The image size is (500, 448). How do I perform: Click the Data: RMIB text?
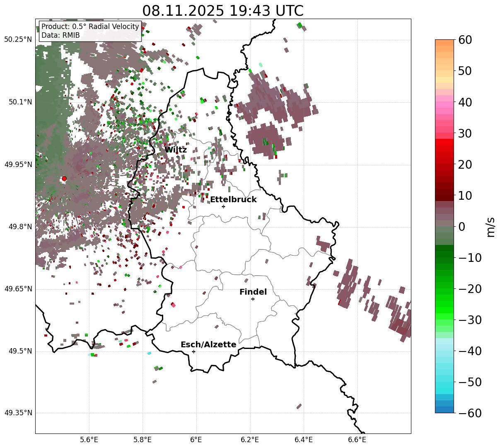point(60,35)
